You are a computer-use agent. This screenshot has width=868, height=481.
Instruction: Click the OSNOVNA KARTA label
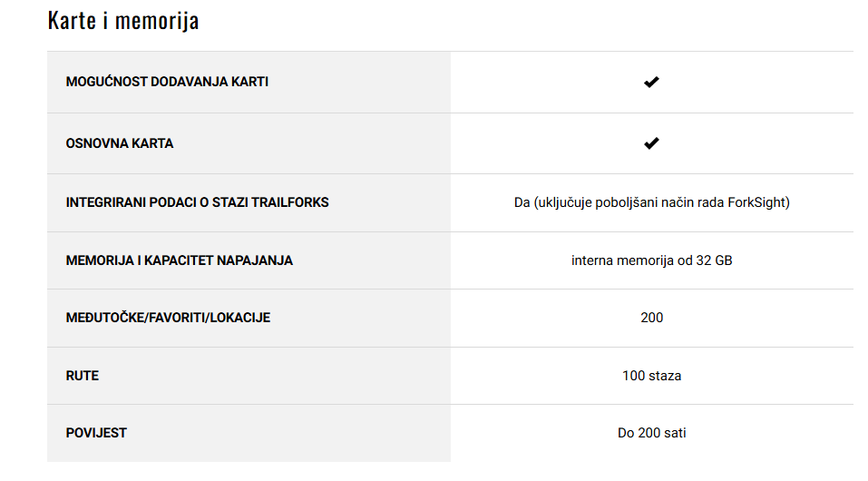pyautogui.click(x=120, y=143)
